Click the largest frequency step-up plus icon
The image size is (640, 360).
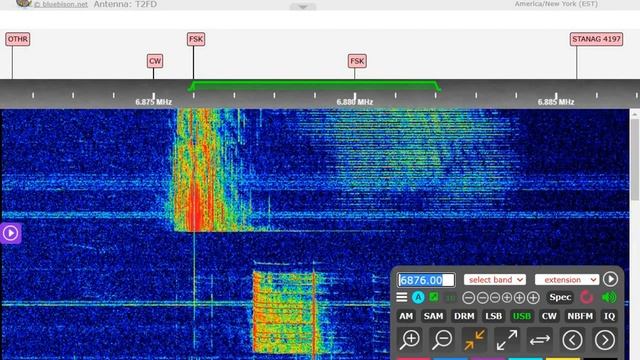533,298
